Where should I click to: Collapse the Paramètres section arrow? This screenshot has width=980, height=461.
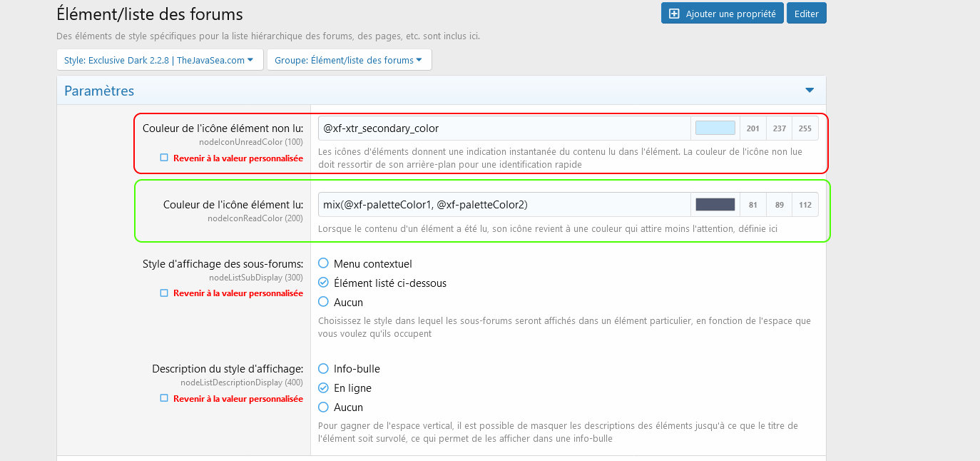point(810,91)
